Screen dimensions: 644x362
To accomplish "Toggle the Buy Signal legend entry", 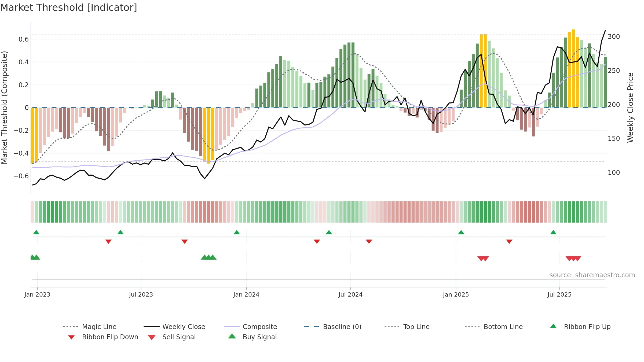I will (252, 337).
